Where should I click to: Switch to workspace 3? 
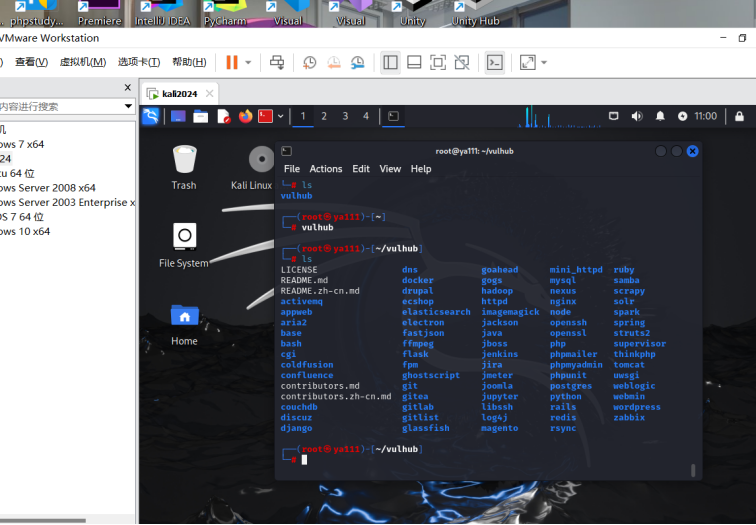point(345,116)
